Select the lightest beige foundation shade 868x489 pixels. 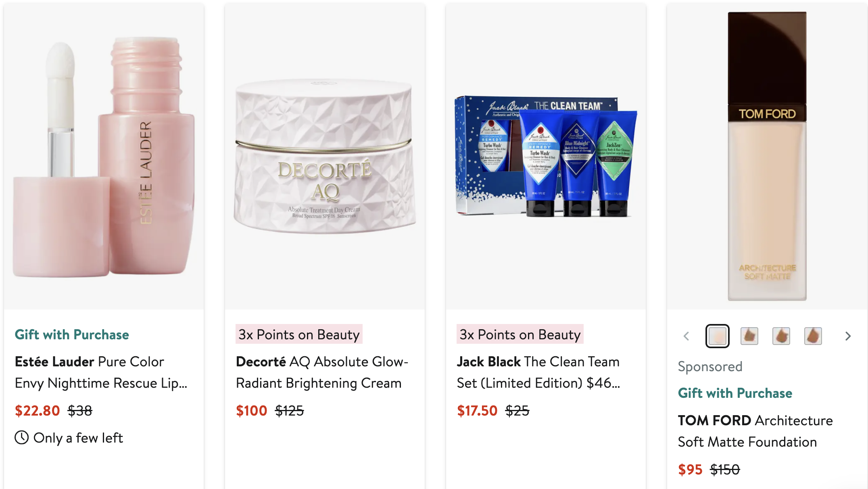click(x=718, y=336)
